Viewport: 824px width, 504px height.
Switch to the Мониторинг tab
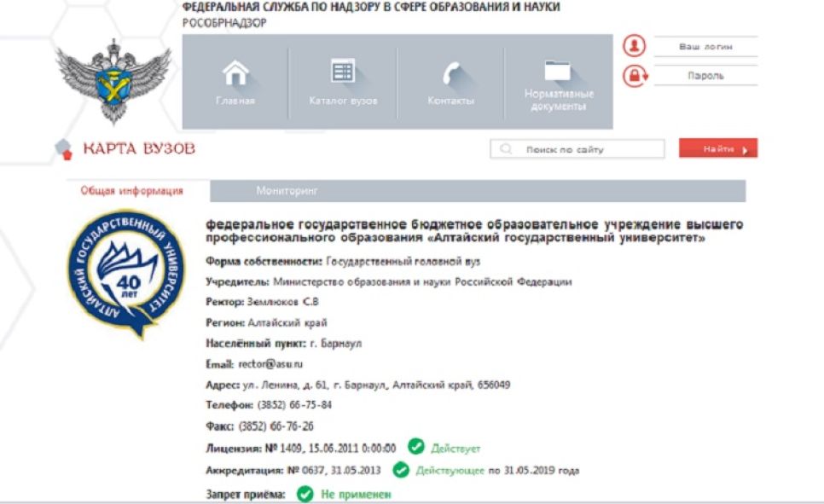point(287,191)
